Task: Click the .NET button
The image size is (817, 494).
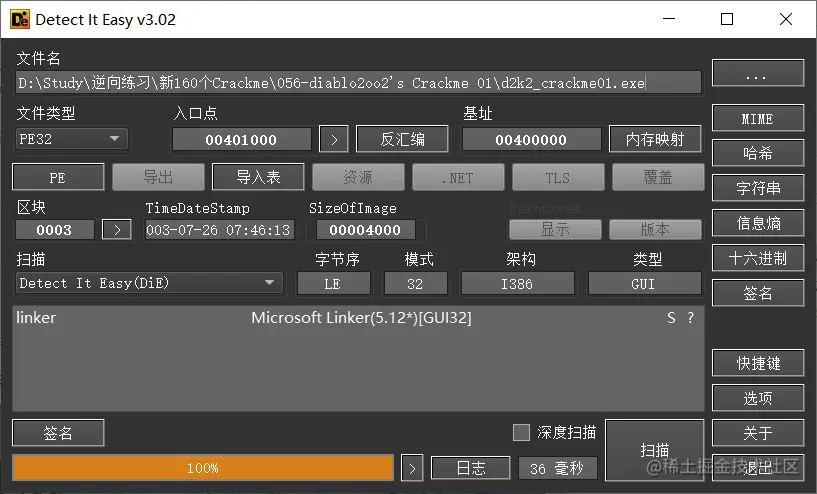Action: point(459,177)
